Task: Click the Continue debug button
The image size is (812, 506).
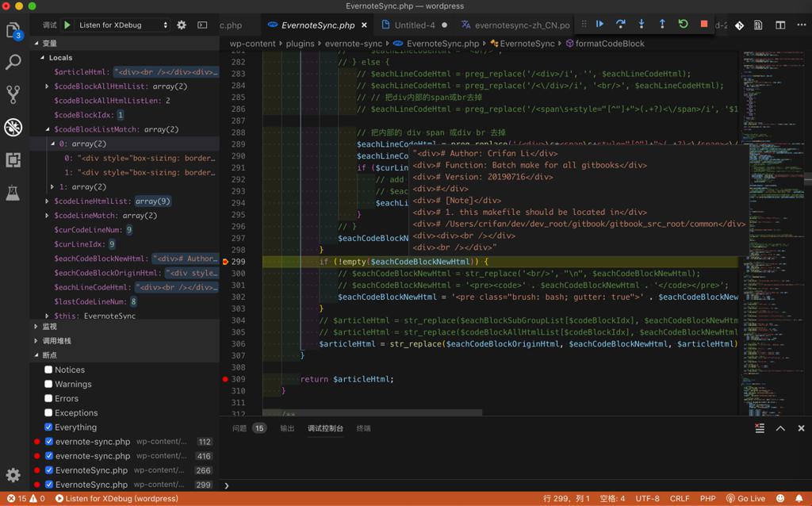Action: (x=600, y=25)
